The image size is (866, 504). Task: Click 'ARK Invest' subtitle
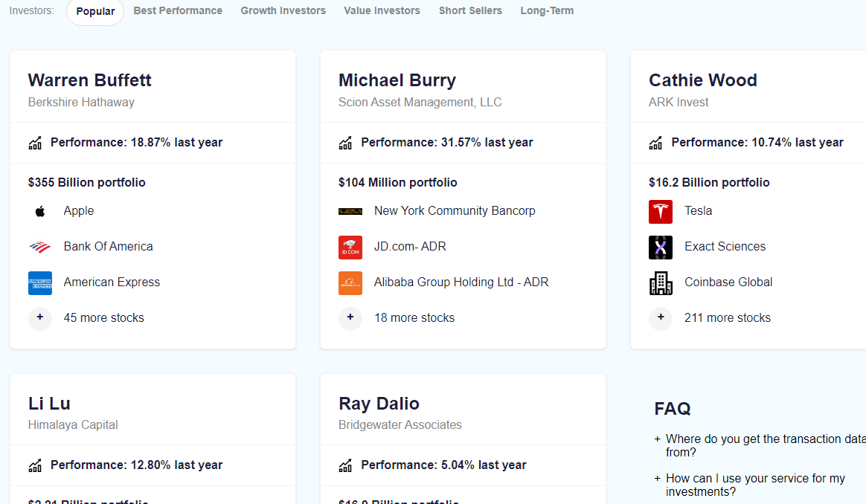pos(679,102)
